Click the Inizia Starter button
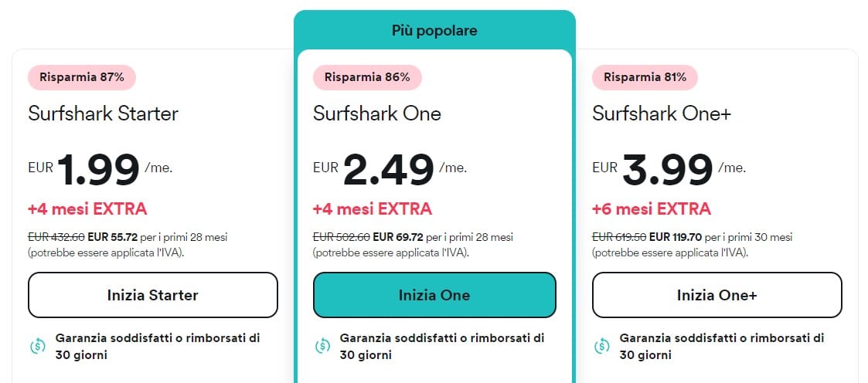Image resolution: width=868 pixels, height=383 pixels. tap(153, 295)
